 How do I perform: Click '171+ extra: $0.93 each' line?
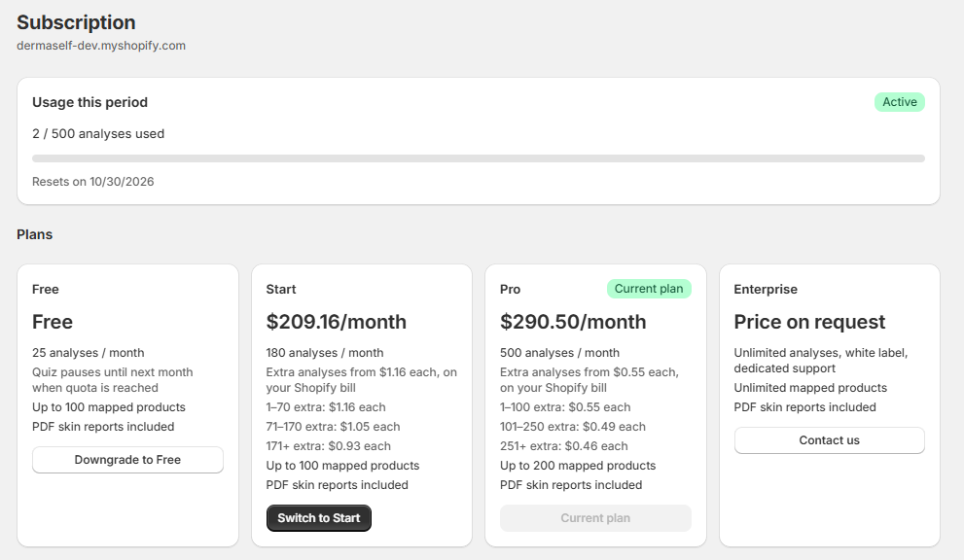[328, 446]
